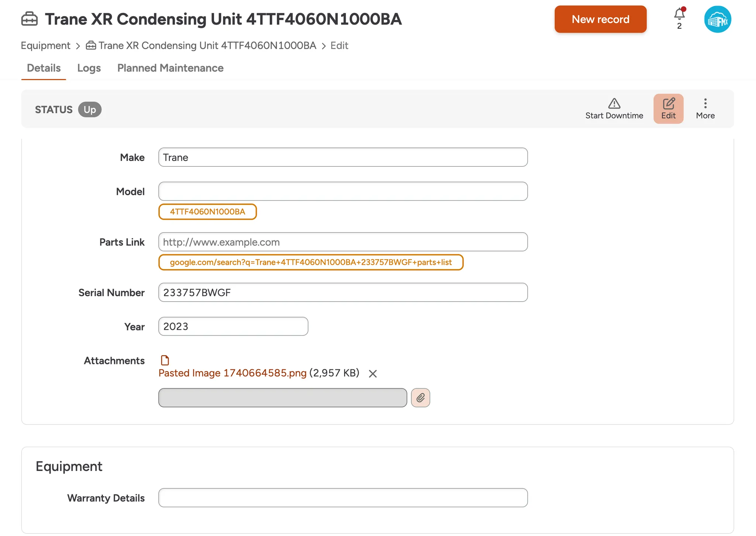This screenshot has width=756, height=536.
Task: Attach a file using the paperclip icon
Action: tap(420, 398)
